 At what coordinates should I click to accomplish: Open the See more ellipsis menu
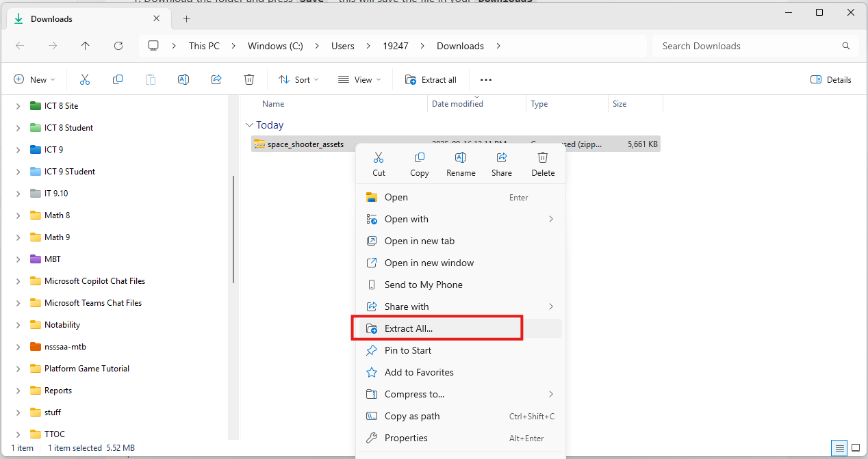click(486, 80)
